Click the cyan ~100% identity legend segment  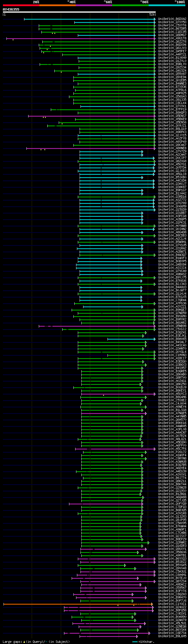[167, 5]
